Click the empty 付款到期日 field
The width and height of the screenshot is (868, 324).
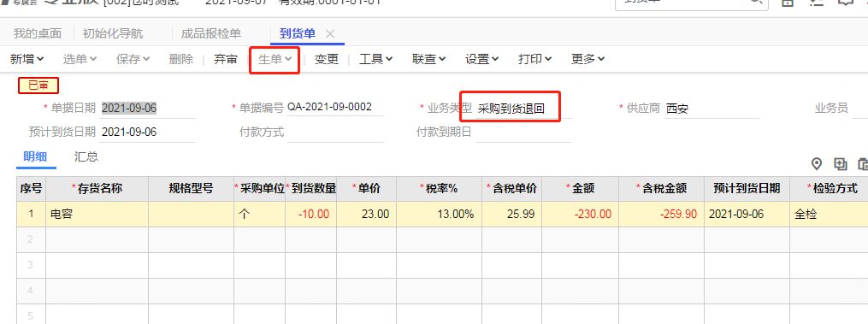tap(523, 133)
